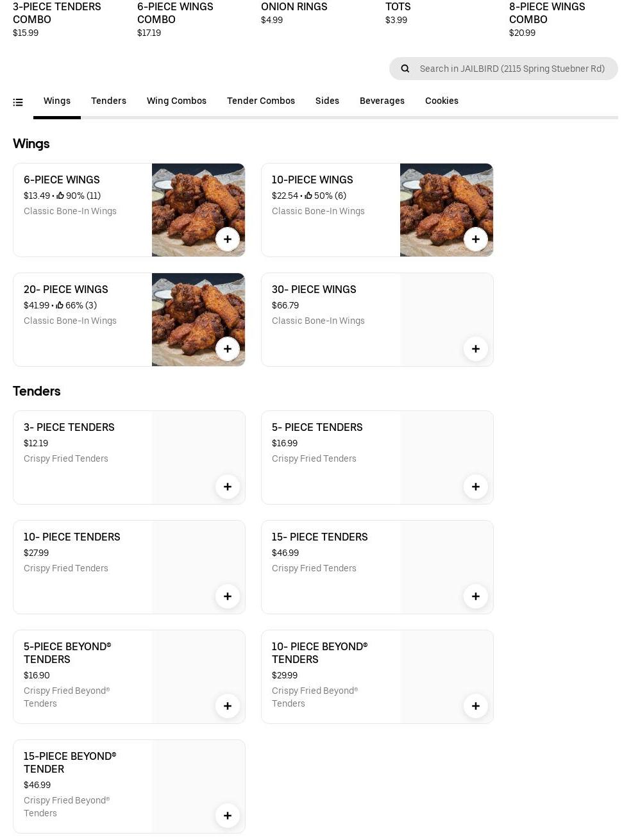Add 3-PIECE TENDERS with plus icon
Screen dimensions: 631x840
[228, 487]
